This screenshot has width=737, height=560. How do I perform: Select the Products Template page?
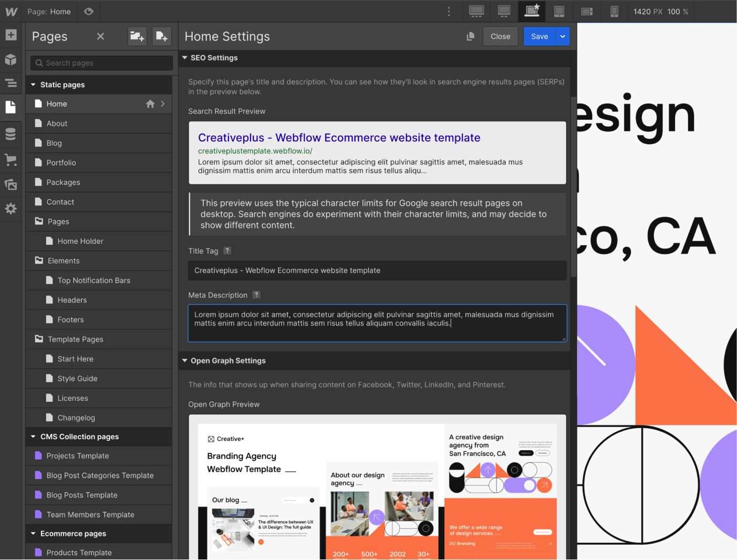coord(99,553)
